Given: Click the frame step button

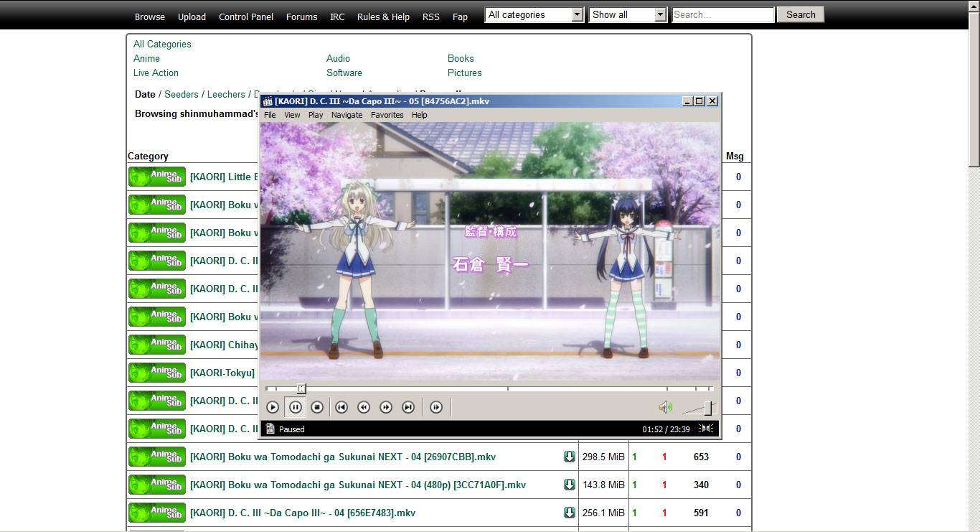Looking at the screenshot, I should pyautogui.click(x=435, y=407).
